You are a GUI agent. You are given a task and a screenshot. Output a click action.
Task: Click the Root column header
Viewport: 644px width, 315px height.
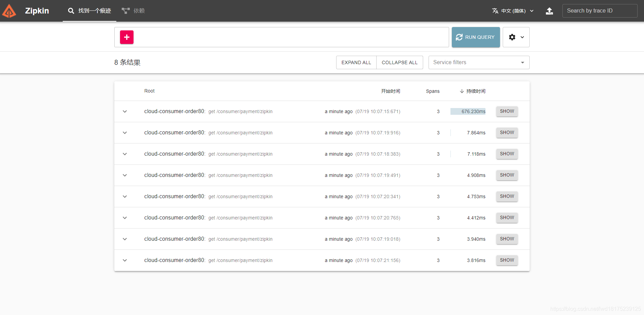(x=149, y=91)
